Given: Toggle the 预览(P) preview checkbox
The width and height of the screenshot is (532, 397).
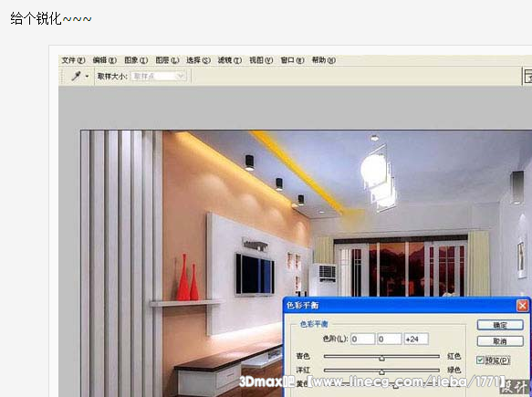Looking at the screenshot, I should (x=480, y=360).
